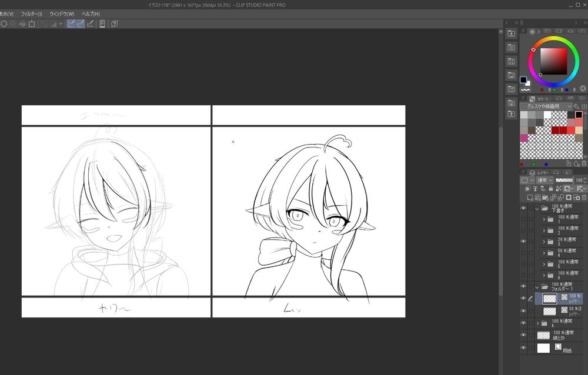The height and width of the screenshot is (375, 588).
Task: Toggle snap to grid icon
Action: pyautogui.click(x=91, y=24)
